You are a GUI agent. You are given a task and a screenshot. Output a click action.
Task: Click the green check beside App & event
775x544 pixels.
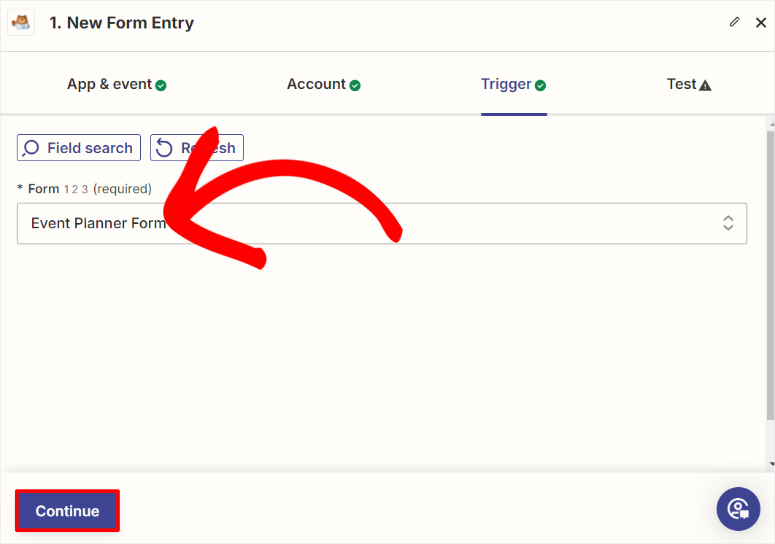point(161,85)
